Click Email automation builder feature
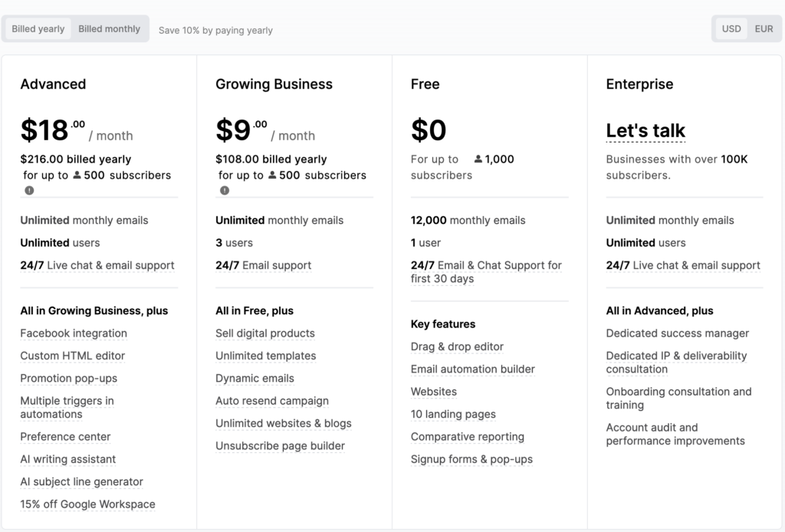 (473, 369)
